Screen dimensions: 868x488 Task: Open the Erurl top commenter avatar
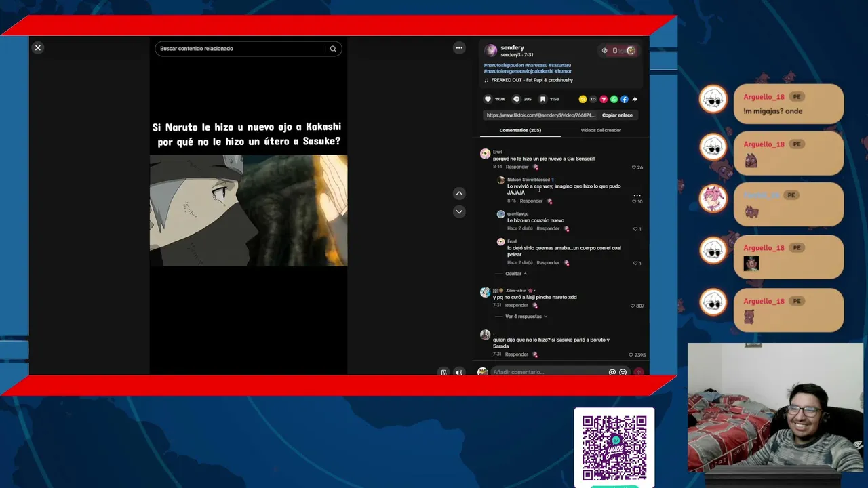485,154
